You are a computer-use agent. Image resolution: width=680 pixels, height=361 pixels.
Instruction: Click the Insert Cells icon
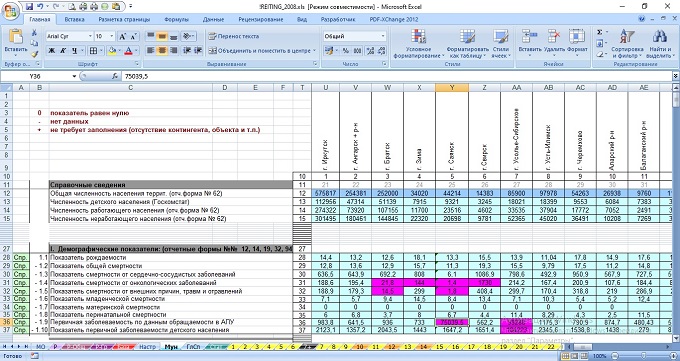pyautogui.click(x=530, y=44)
